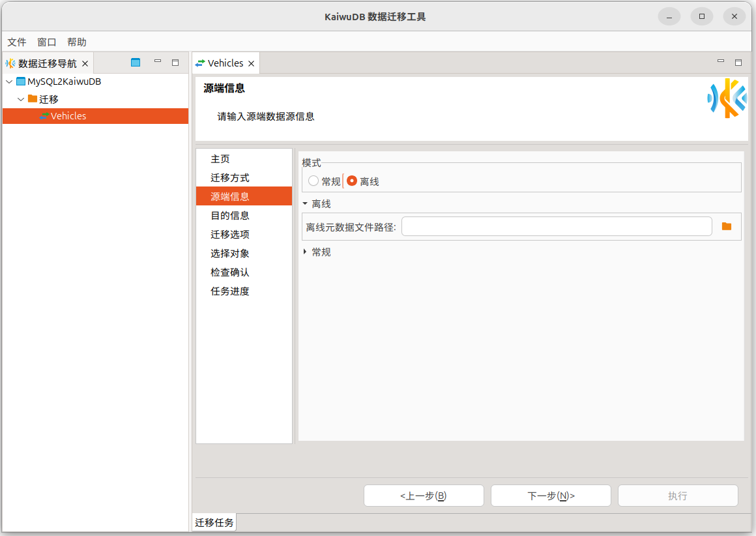Screen dimensions: 756x536
Task: Open the 帮助 menu
Action: pyautogui.click(x=77, y=42)
